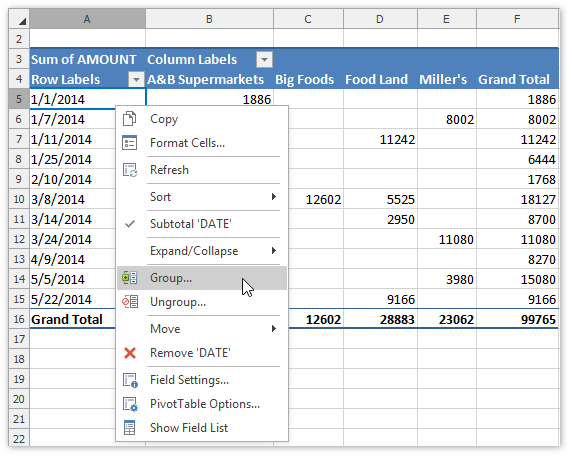This screenshot has width=572, height=458.
Task: Select Refresh in the context menu
Action: [202, 170]
